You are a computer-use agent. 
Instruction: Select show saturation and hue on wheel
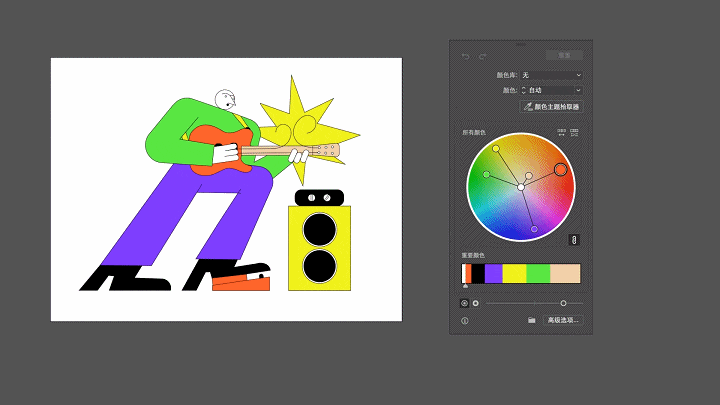click(x=476, y=302)
